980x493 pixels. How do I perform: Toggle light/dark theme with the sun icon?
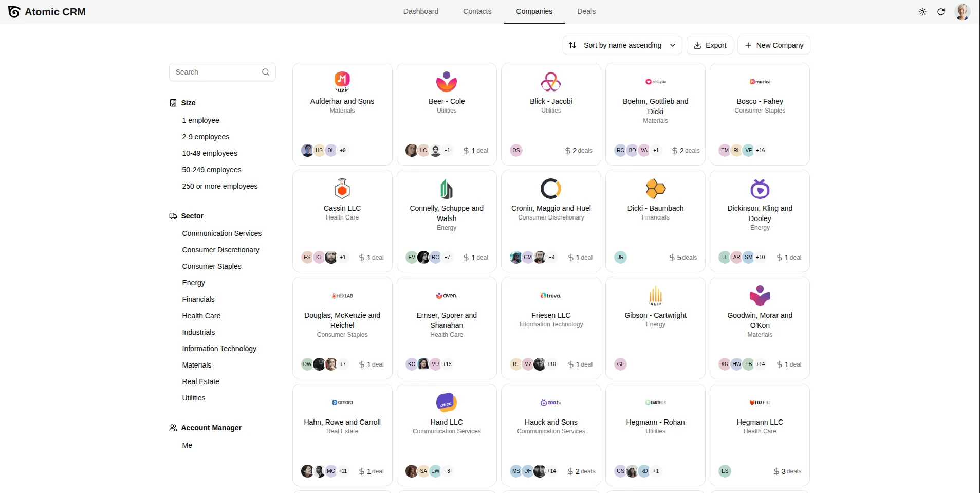pyautogui.click(x=922, y=11)
